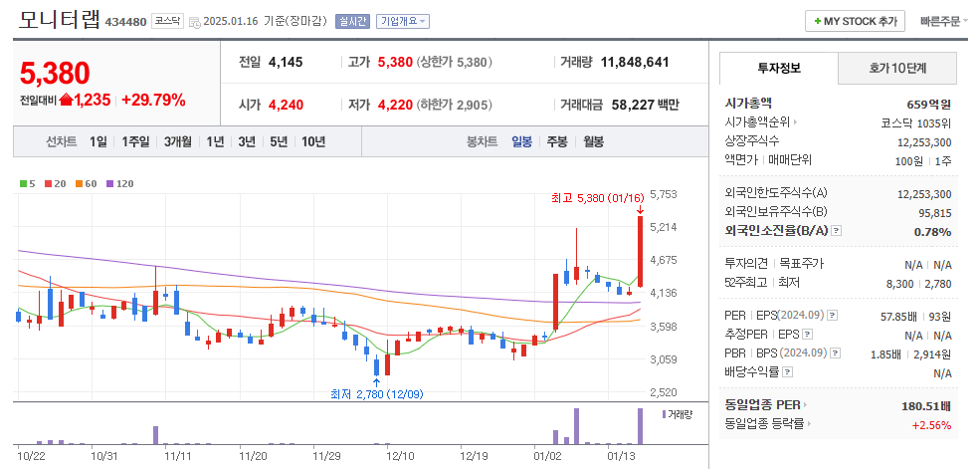Click the 상한가 5,380 text
The width and height of the screenshot is (980, 469).
[455, 62]
